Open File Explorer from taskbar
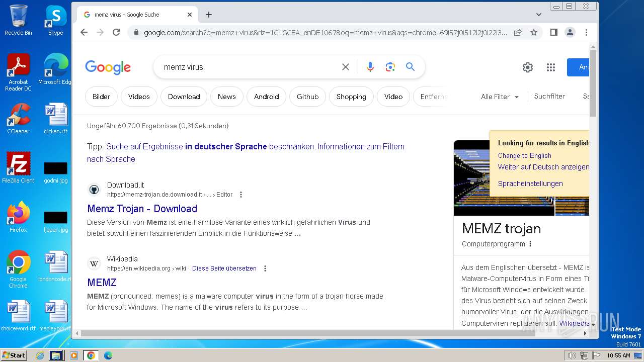 click(56, 355)
